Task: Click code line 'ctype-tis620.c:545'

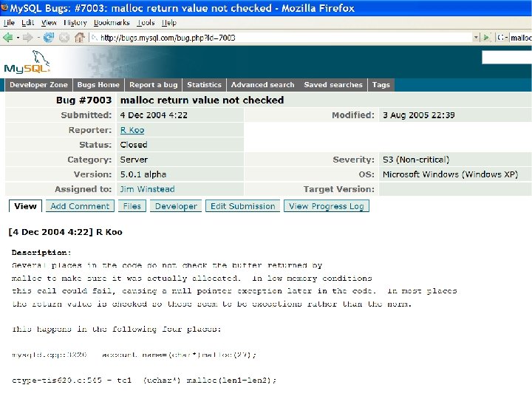Action: (57, 381)
